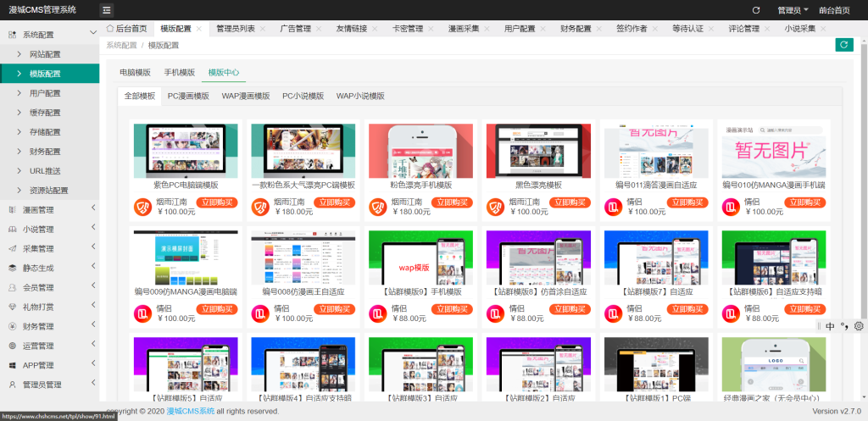Click the home icon on 后台首页 tab

coord(110,28)
